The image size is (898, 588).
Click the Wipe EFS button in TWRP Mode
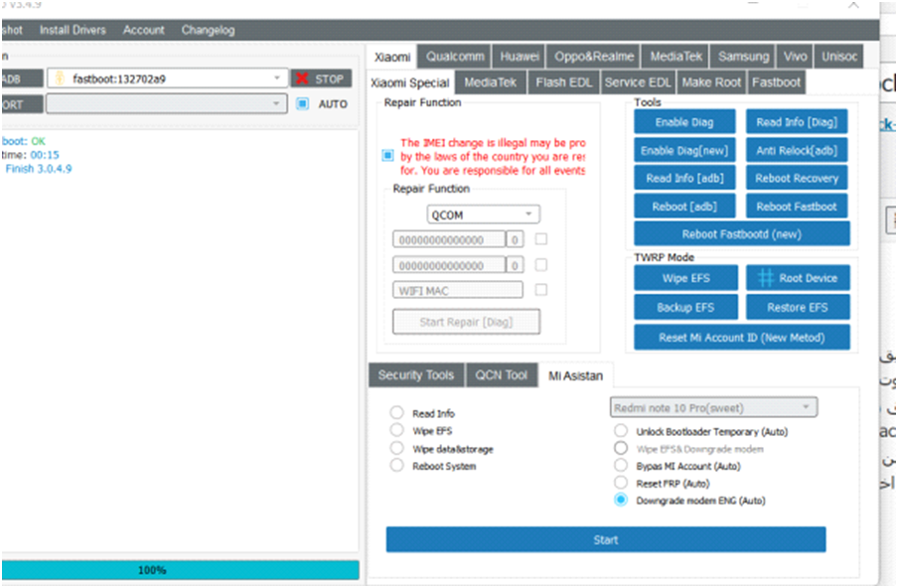coord(685,278)
